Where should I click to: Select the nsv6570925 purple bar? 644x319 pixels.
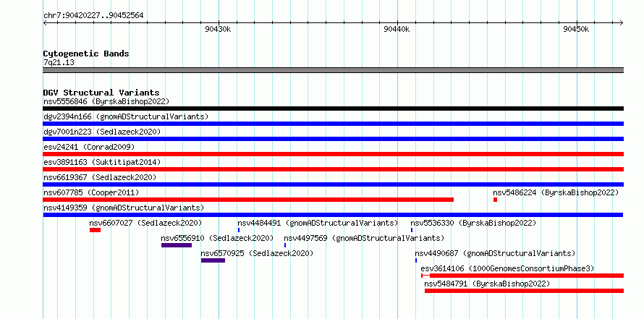[x=213, y=260]
